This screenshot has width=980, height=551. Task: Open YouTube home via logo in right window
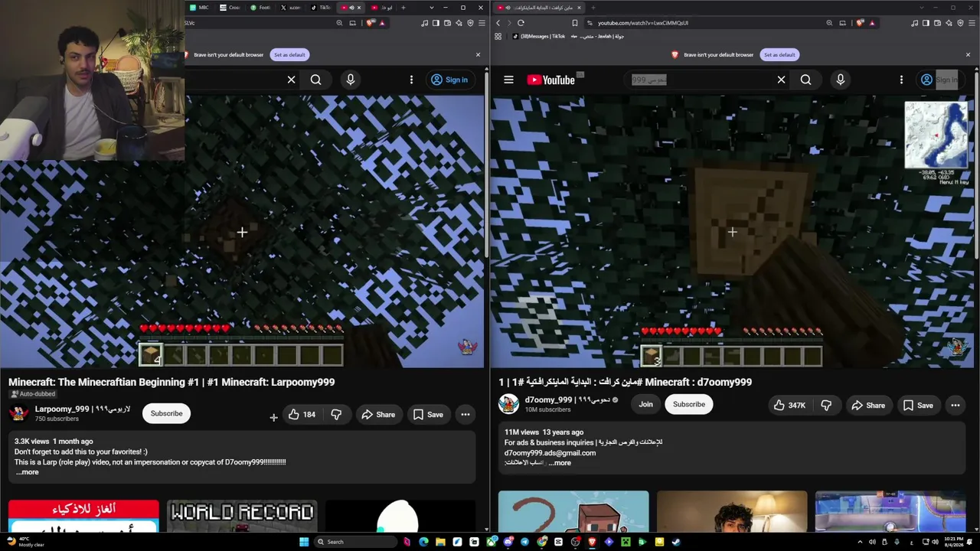550,80
